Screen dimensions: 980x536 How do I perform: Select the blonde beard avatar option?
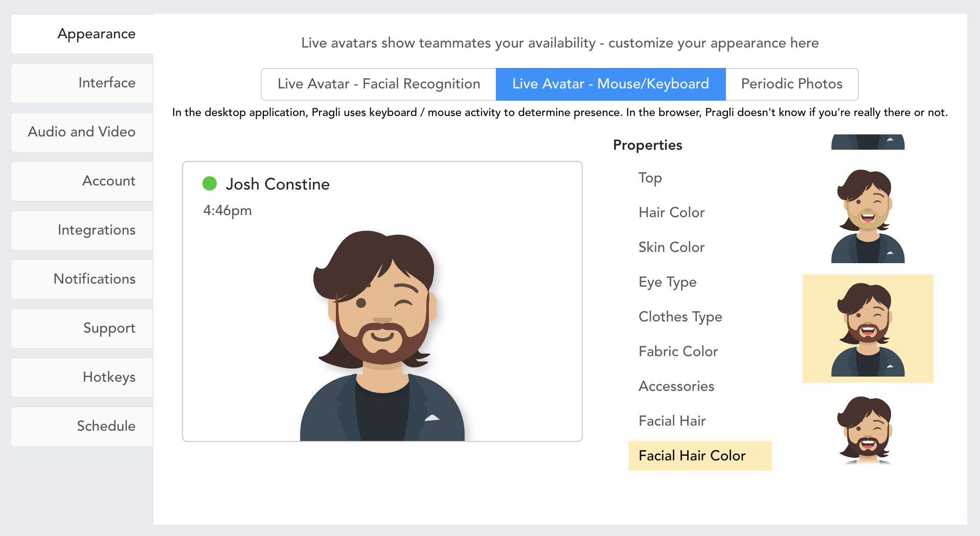868,216
